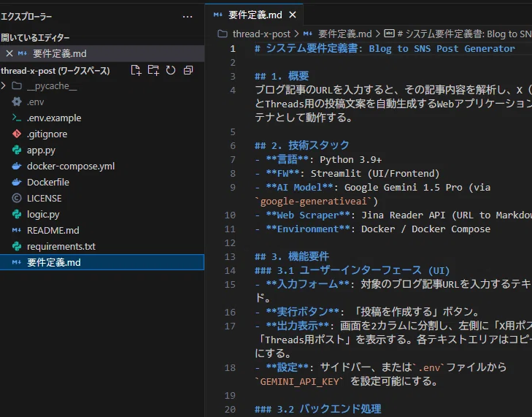This screenshot has height=417, width=532.
Task: Select the __pycache__ folder row
Action: [101, 86]
